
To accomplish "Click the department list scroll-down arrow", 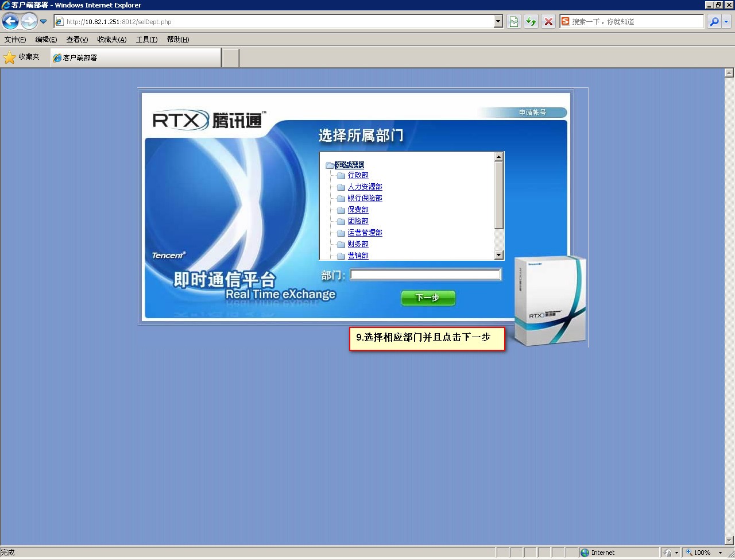I will (x=498, y=255).
